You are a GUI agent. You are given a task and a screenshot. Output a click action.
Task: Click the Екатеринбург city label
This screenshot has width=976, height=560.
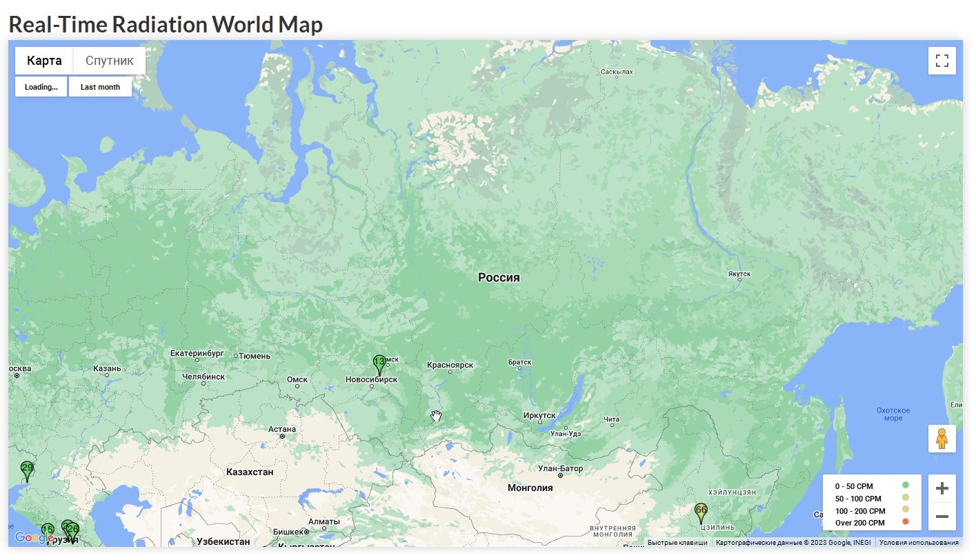tap(197, 353)
